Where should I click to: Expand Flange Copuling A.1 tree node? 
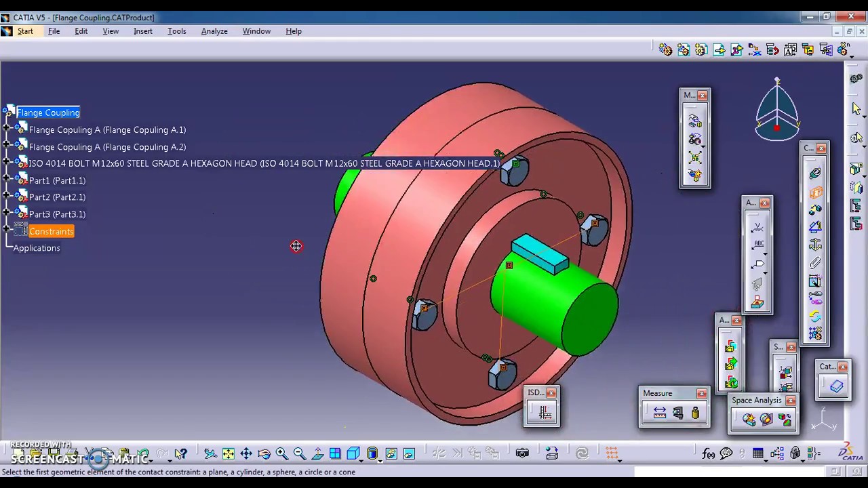click(7, 129)
